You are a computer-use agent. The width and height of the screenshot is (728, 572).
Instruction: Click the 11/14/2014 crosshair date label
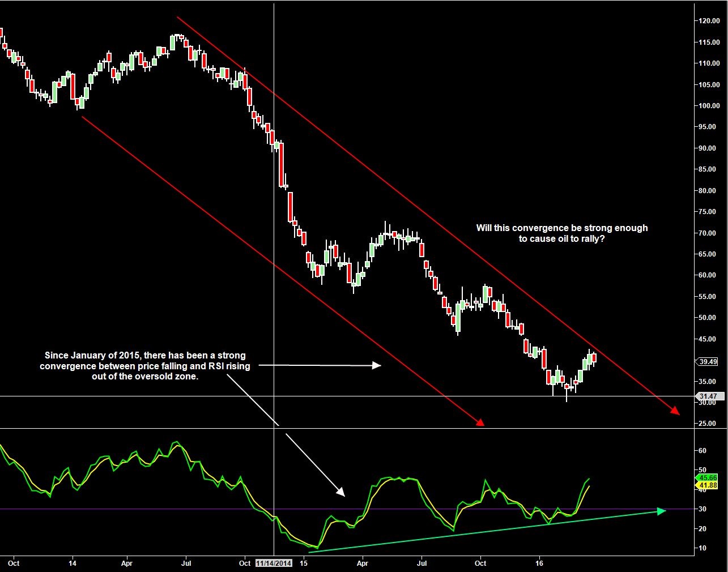point(274,564)
